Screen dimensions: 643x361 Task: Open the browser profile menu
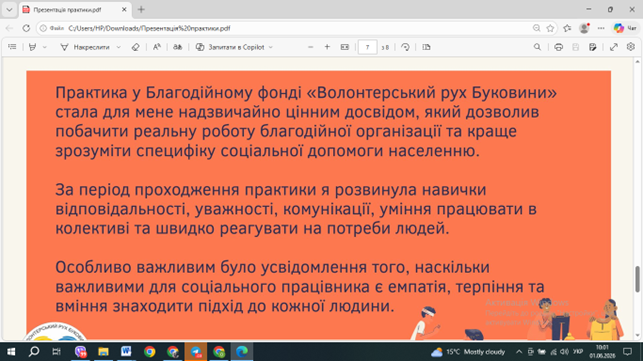[584, 28]
